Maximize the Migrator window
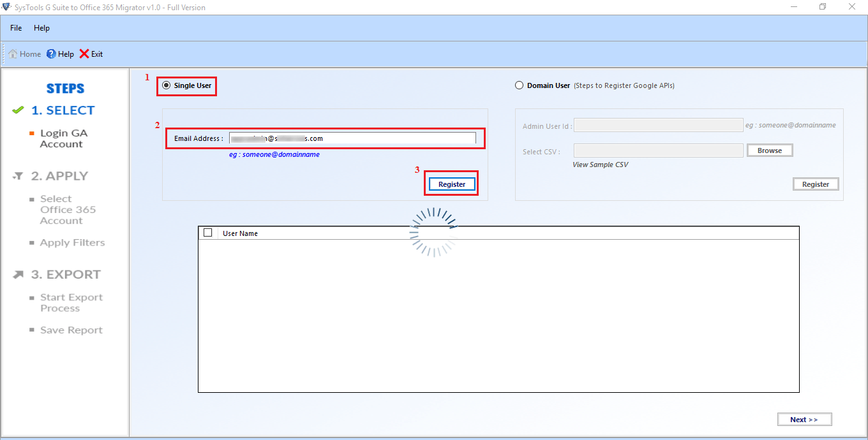Screen dimensions: 868x440 [823, 7]
